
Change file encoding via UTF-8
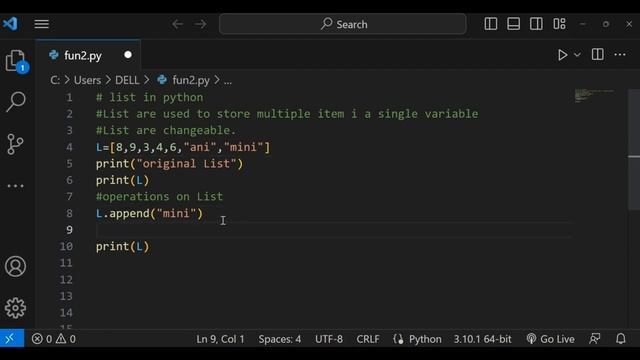click(x=329, y=339)
